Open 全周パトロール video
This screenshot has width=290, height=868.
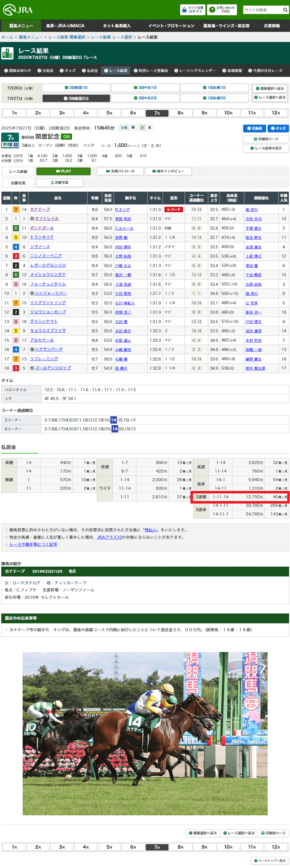tap(120, 171)
